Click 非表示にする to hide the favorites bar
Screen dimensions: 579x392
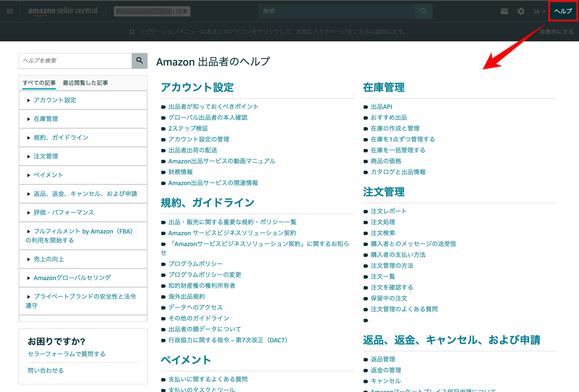pyautogui.click(x=557, y=32)
